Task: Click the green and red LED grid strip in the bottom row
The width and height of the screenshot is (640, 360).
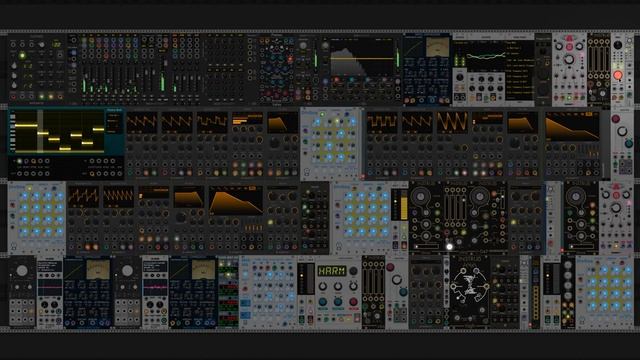Action: [x=228, y=292]
